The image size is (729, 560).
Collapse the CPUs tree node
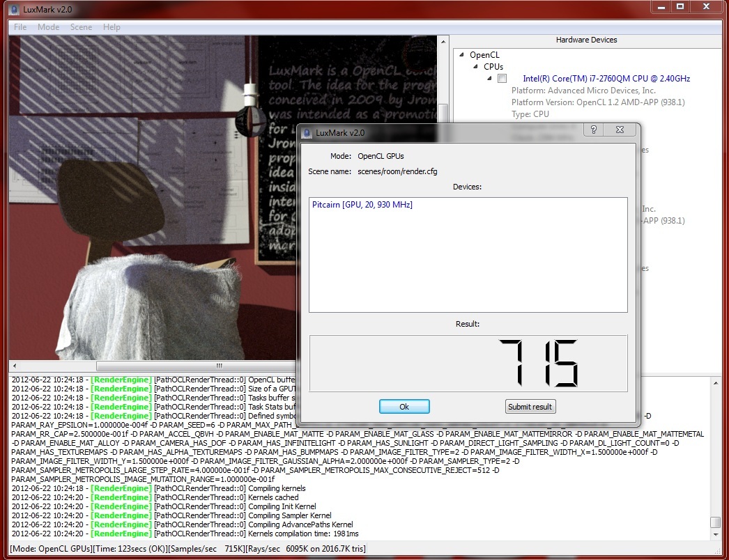point(475,66)
